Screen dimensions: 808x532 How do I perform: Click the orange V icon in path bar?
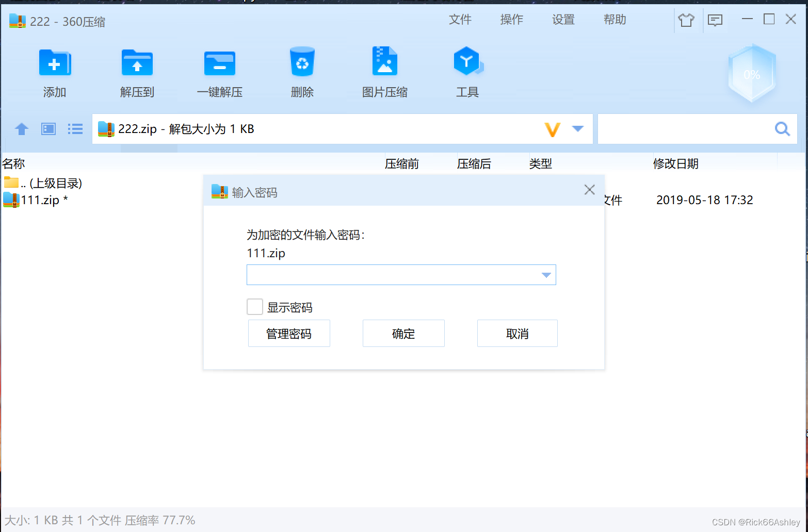[553, 129]
